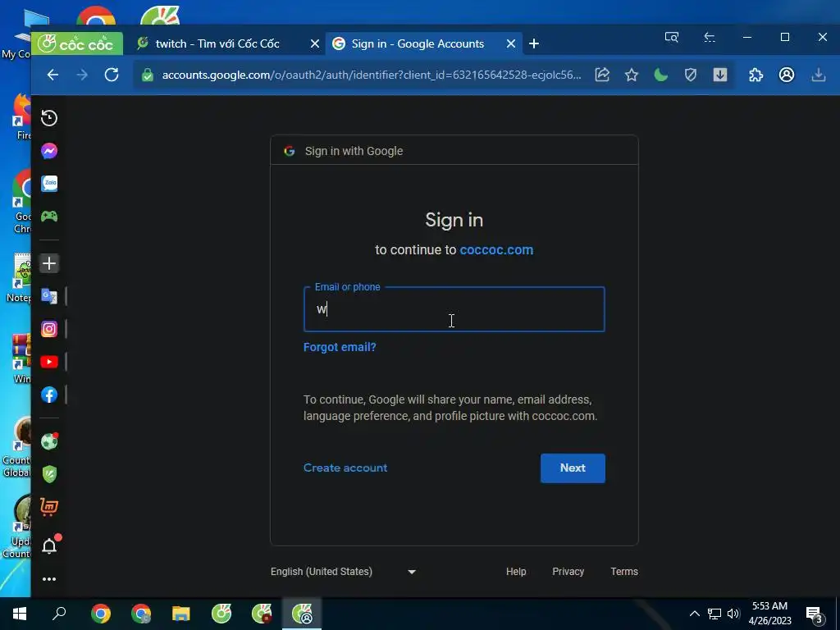Open the shopping cart icon in the sidebar
Image resolution: width=840 pixels, height=630 pixels.
pyautogui.click(x=49, y=507)
